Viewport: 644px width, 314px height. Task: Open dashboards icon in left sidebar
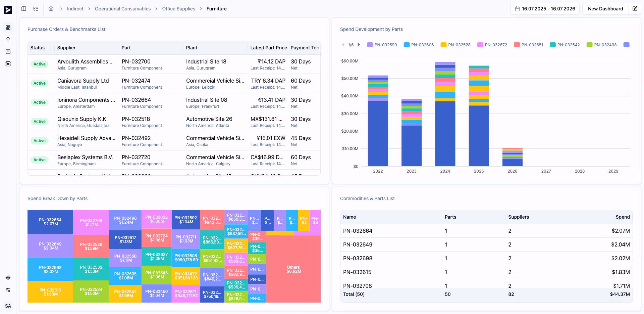tap(8, 28)
